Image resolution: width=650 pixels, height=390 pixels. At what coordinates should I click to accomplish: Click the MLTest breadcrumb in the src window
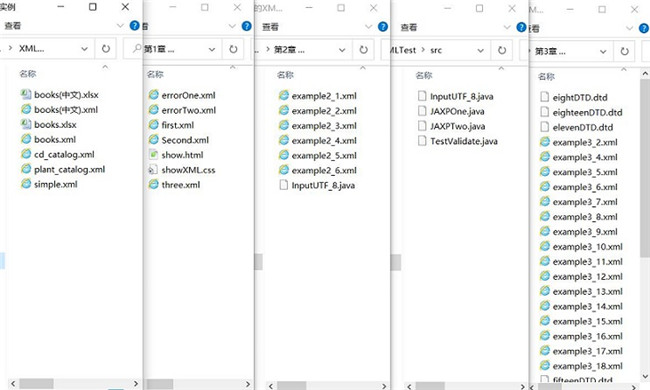(x=403, y=50)
